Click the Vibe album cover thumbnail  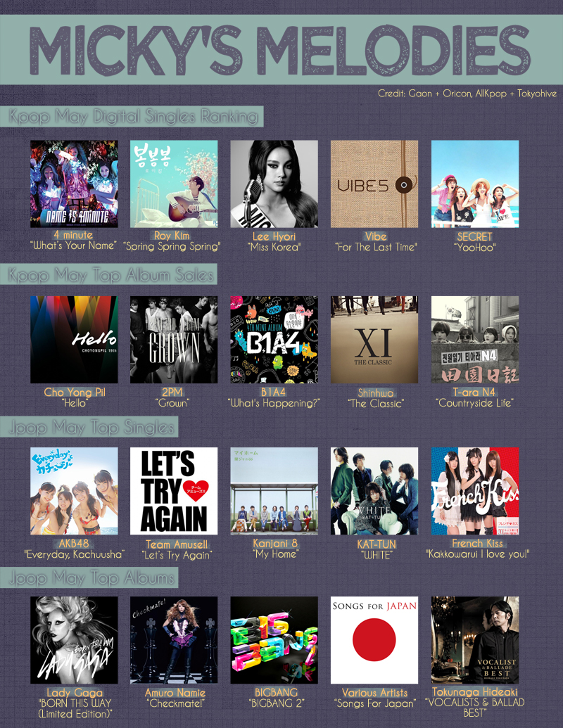(x=374, y=184)
